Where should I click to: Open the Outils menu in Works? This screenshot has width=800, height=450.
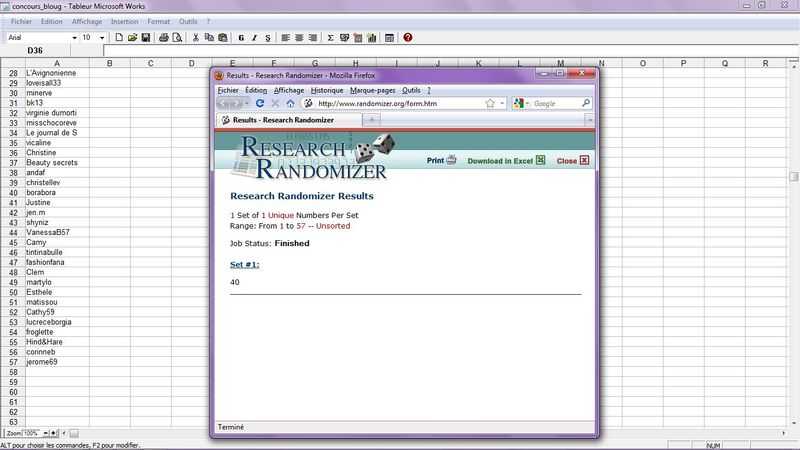[x=188, y=21]
